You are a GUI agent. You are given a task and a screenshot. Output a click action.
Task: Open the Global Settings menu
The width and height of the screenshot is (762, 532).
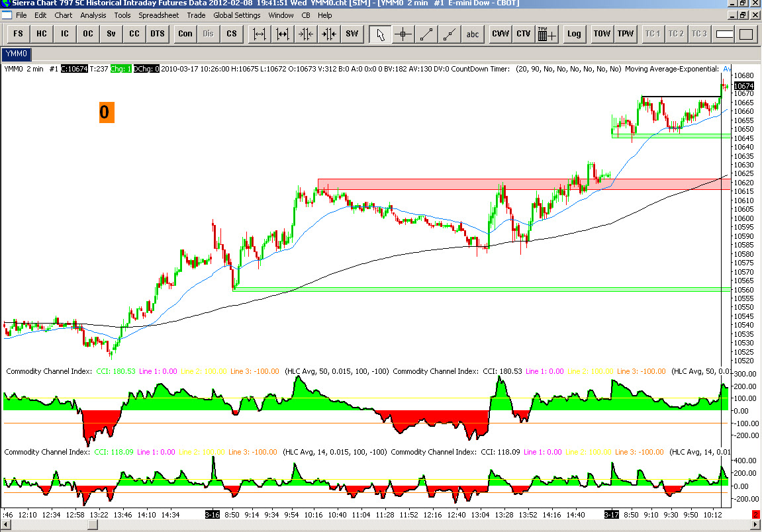(236, 15)
